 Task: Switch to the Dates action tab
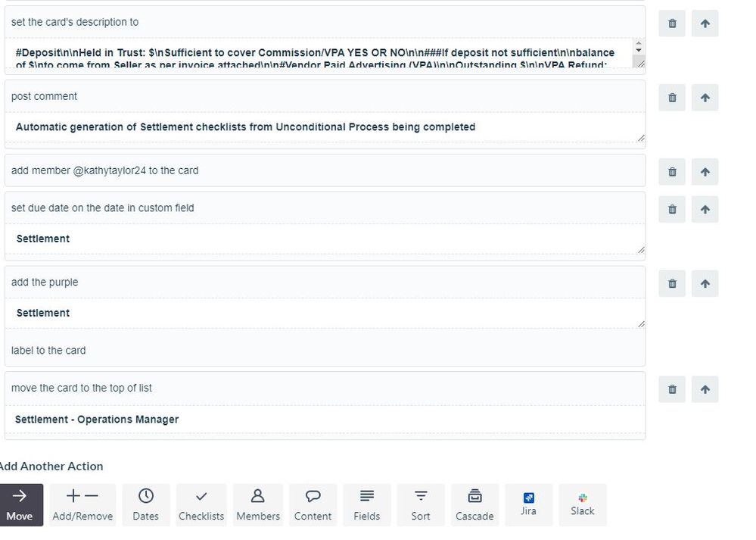point(145,504)
